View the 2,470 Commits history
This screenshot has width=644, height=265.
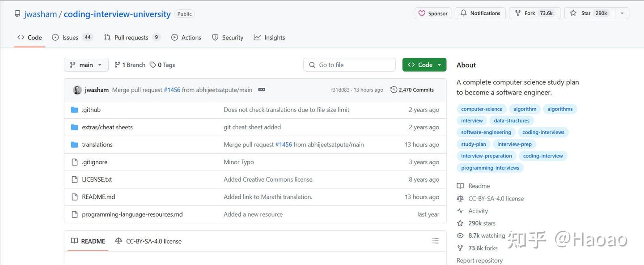tap(412, 90)
